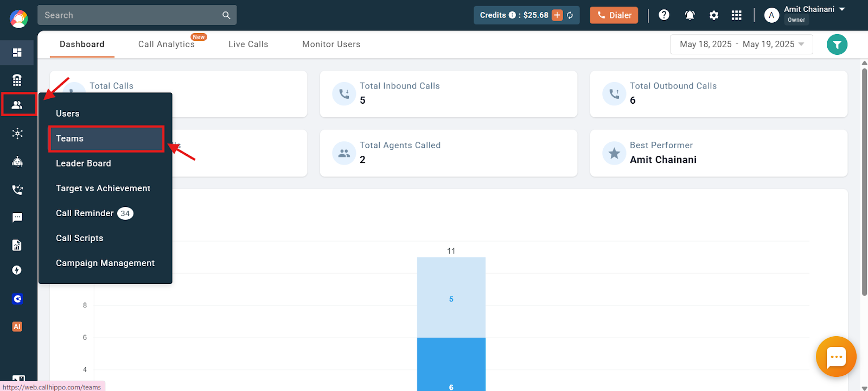
Task: Click the CallHippo logo icon
Action: (x=18, y=19)
